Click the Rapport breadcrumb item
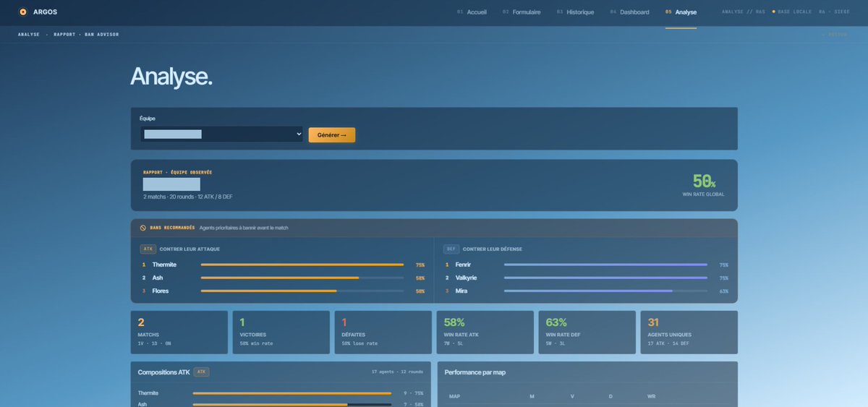This screenshot has width=868, height=407. (64, 34)
